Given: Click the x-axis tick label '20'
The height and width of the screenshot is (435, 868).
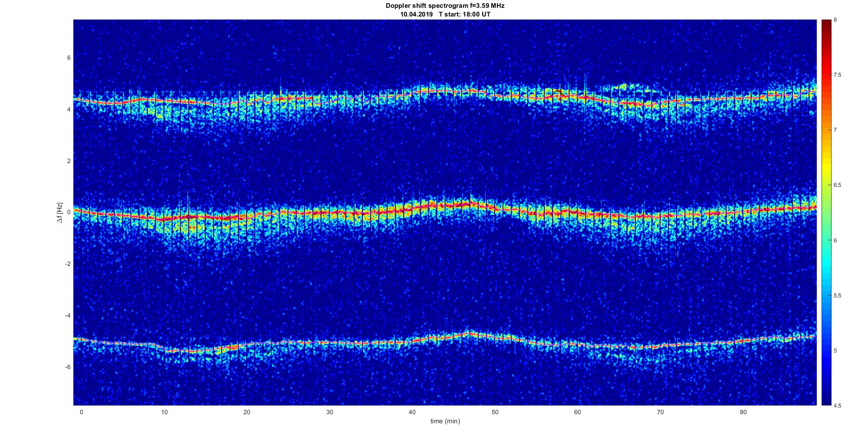Looking at the screenshot, I should point(247,412).
